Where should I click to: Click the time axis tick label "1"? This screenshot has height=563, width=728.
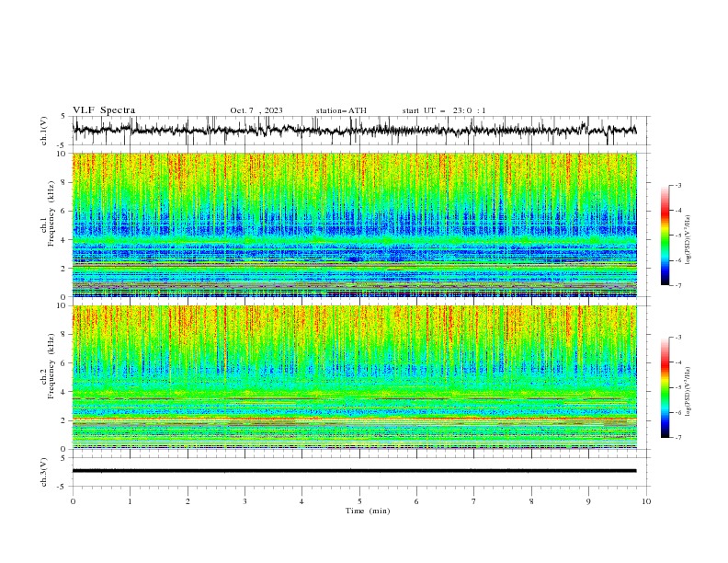coord(130,501)
